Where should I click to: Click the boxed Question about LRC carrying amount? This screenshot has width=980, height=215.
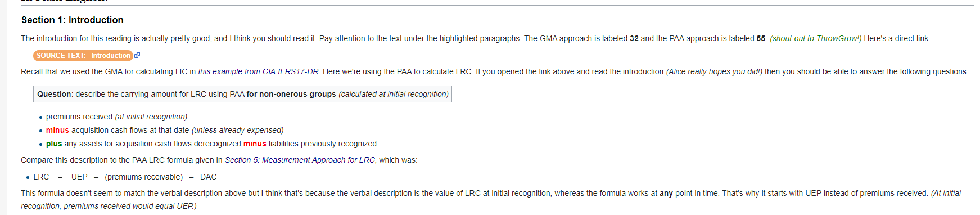(242, 94)
